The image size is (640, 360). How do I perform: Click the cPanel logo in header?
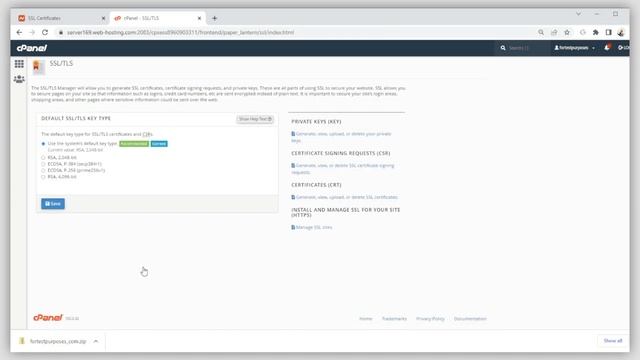pyautogui.click(x=32, y=48)
